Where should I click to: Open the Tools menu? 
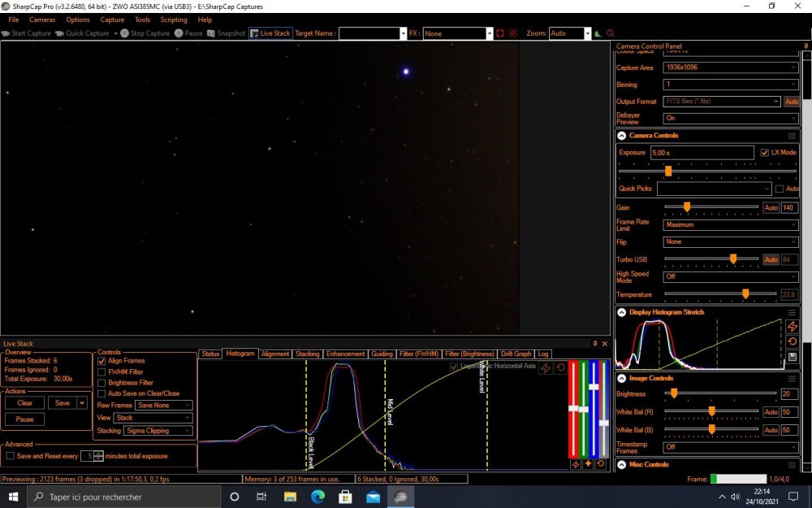click(x=142, y=20)
